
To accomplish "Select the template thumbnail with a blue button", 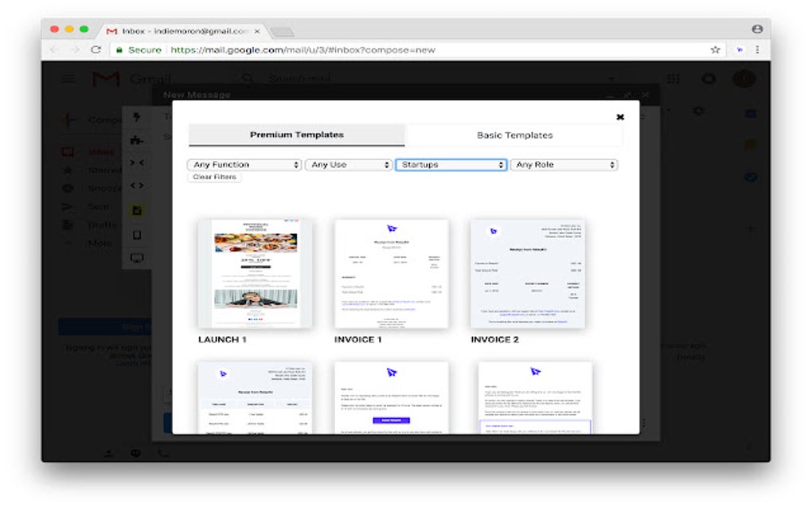I will (392, 397).
